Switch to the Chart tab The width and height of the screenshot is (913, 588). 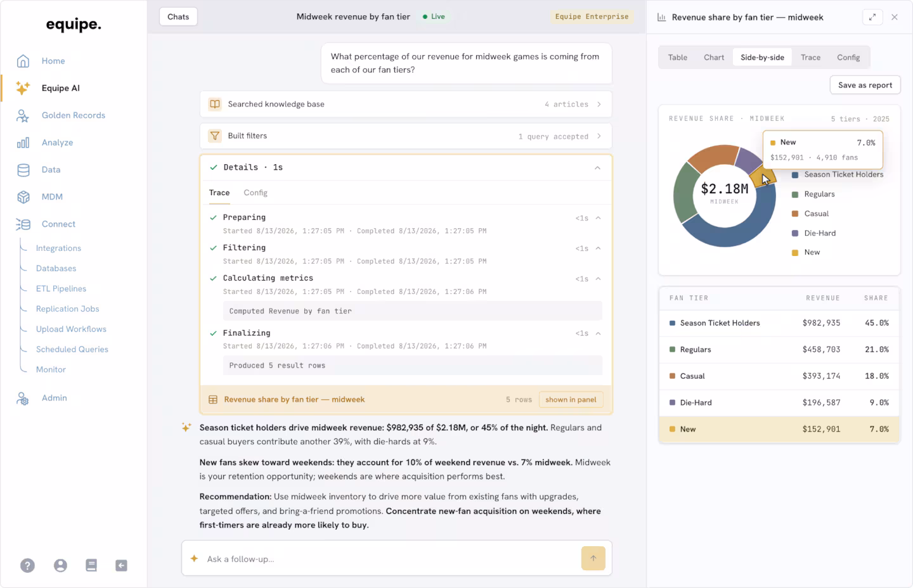[714, 57]
